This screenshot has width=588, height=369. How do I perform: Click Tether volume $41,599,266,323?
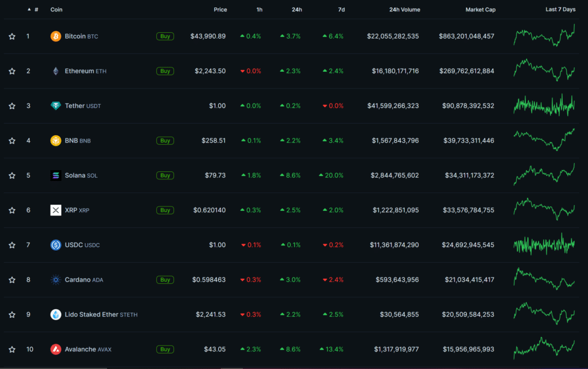(x=393, y=106)
